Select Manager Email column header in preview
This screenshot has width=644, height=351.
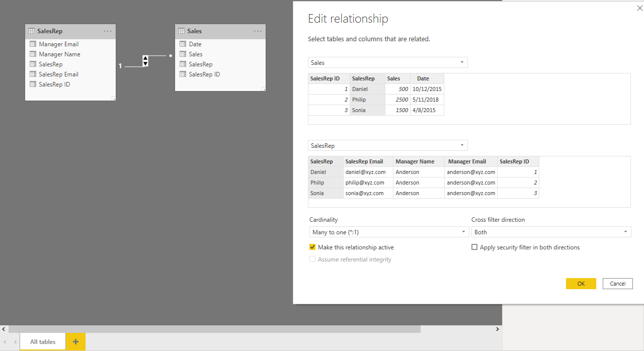(x=471, y=161)
